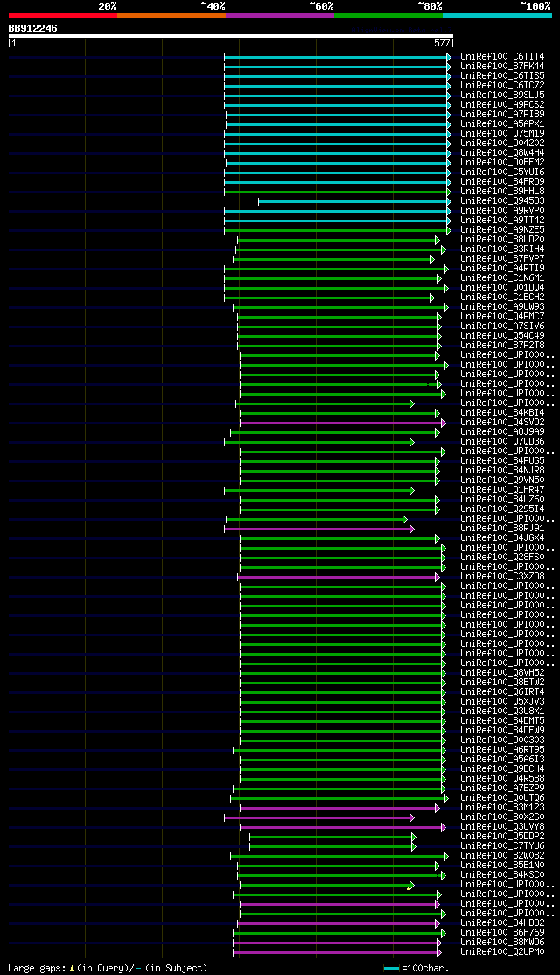The image size is (560, 975).
Task: Click the cyan ~100% legend segment
Action: (x=497, y=16)
